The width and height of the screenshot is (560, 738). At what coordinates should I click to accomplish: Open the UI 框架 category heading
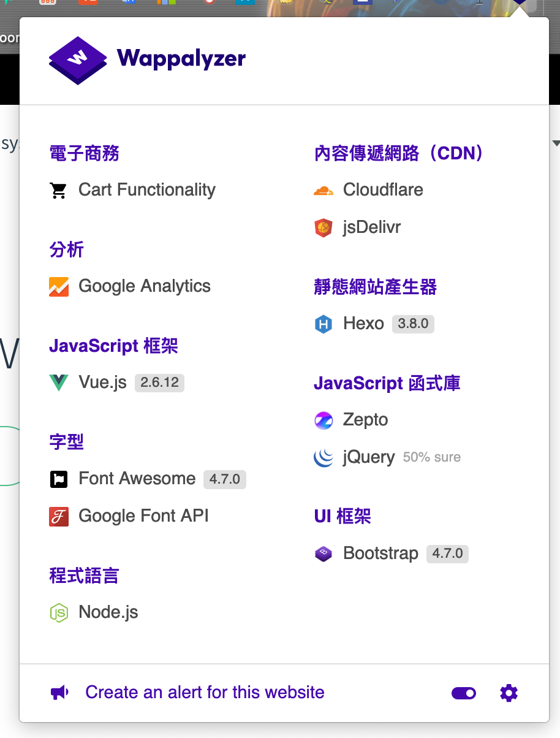point(342,516)
